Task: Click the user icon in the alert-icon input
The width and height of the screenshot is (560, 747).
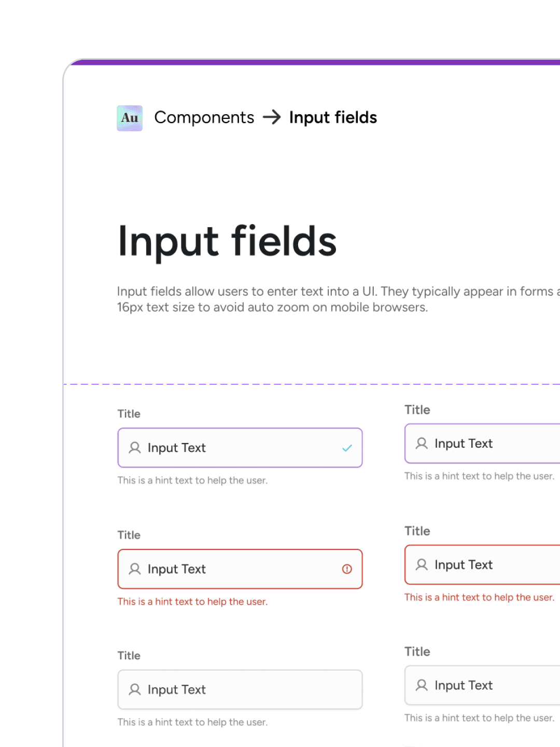Action: pos(135,569)
